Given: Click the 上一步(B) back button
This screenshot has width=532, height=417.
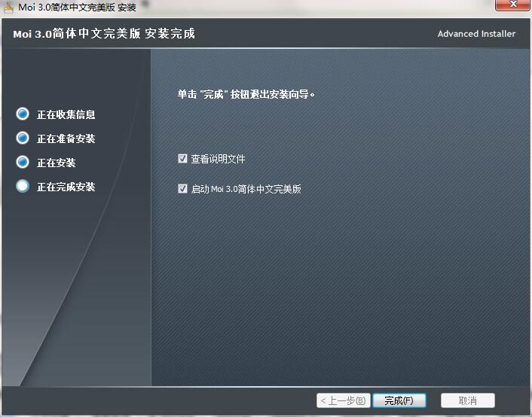Looking at the screenshot, I should point(344,400).
